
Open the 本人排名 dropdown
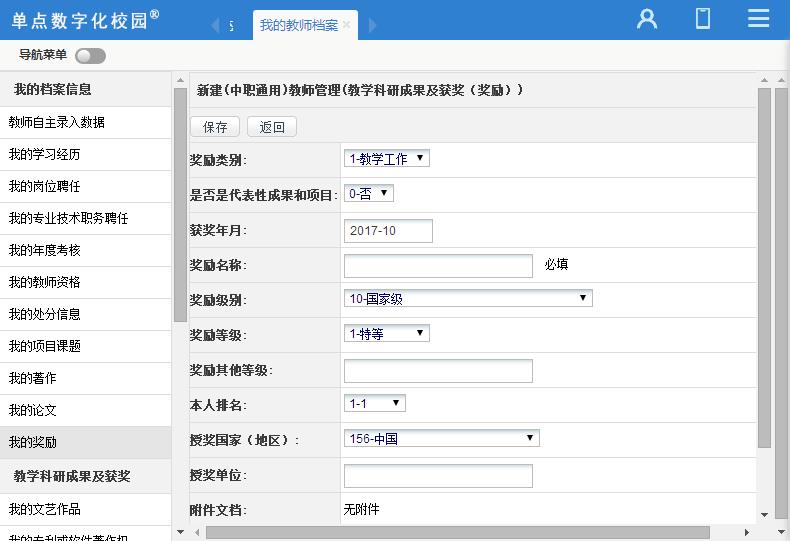375,403
